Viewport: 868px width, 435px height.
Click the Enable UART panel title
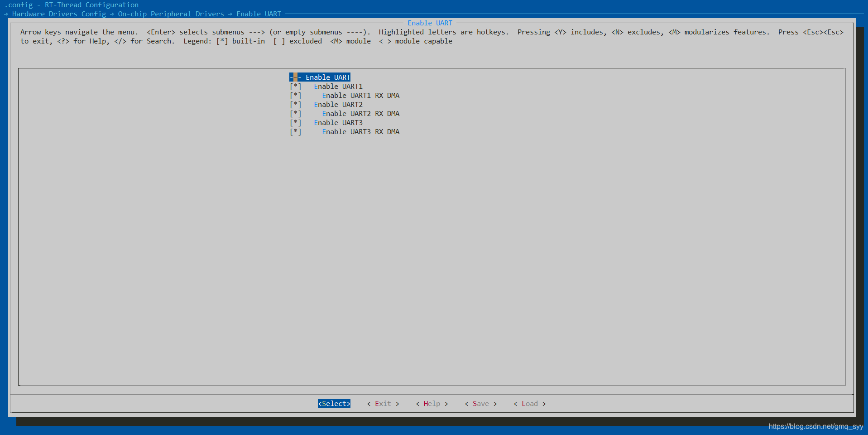coord(430,23)
